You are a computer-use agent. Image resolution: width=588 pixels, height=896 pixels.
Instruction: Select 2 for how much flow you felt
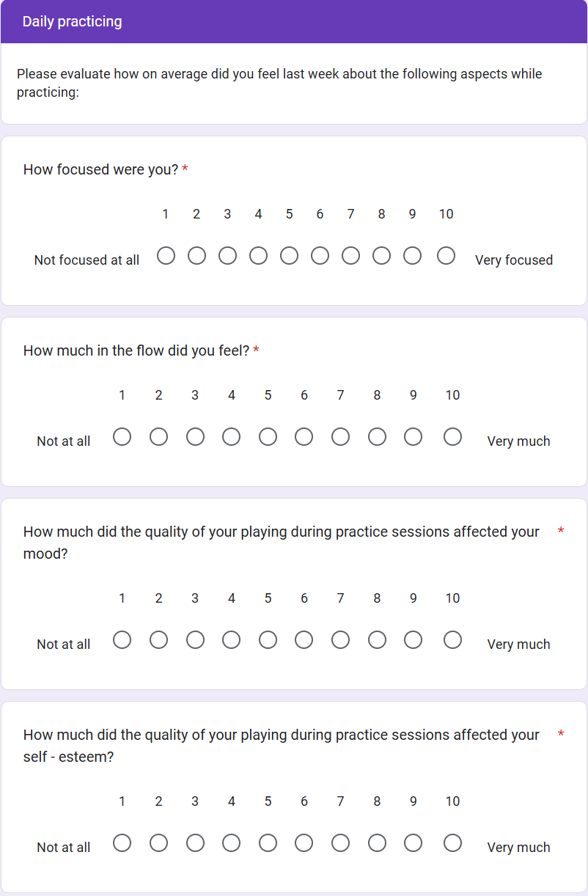(x=158, y=437)
